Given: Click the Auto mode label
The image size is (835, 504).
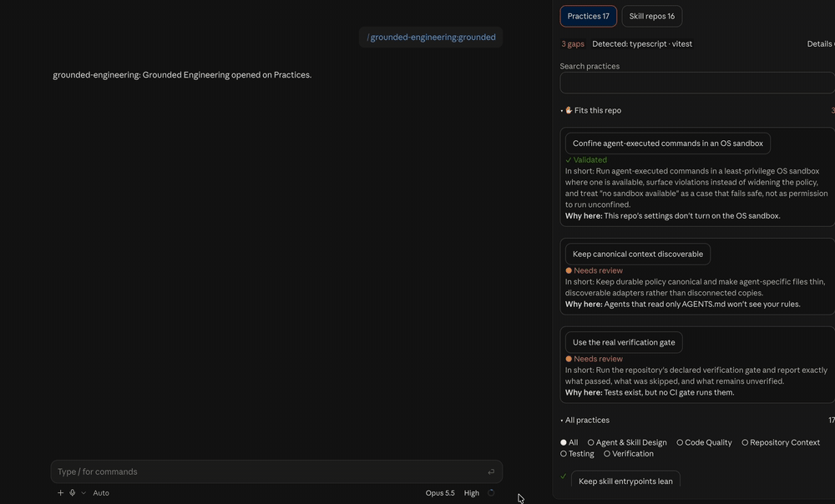Looking at the screenshot, I should [x=101, y=493].
